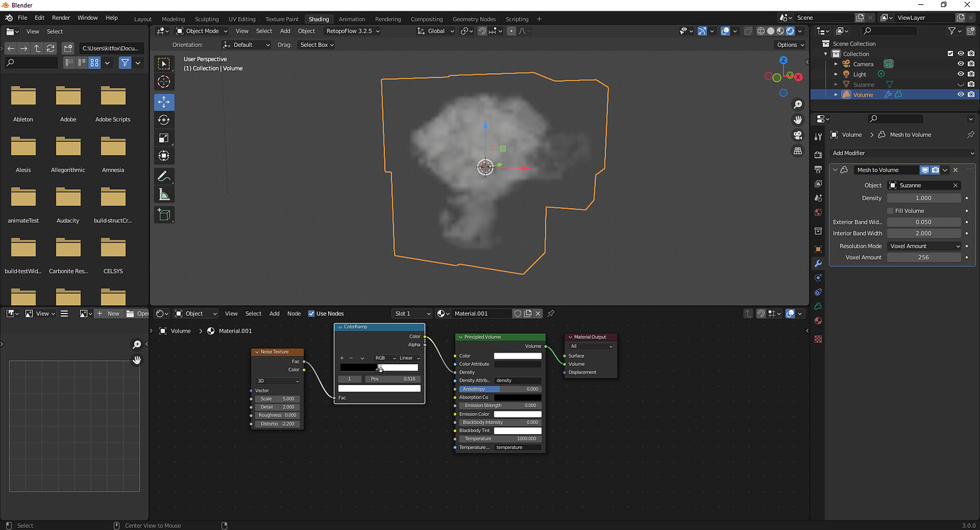Open the World properties globe tab
The height and width of the screenshot is (530, 980).
818,212
